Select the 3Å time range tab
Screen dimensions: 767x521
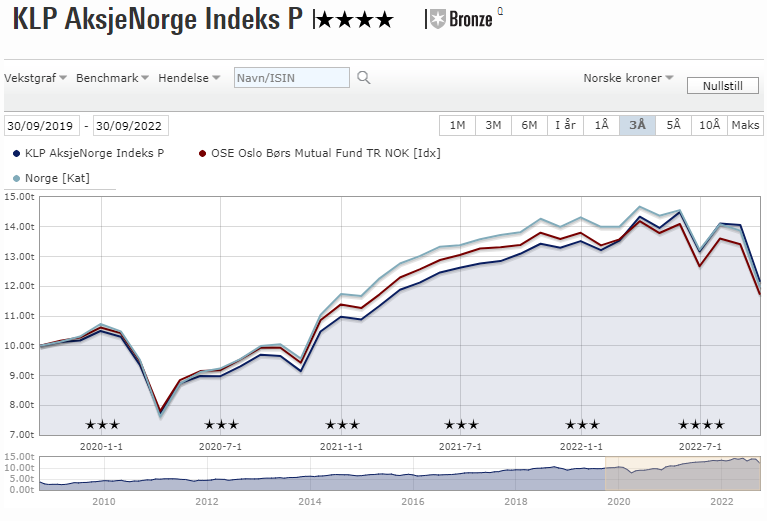(637, 125)
